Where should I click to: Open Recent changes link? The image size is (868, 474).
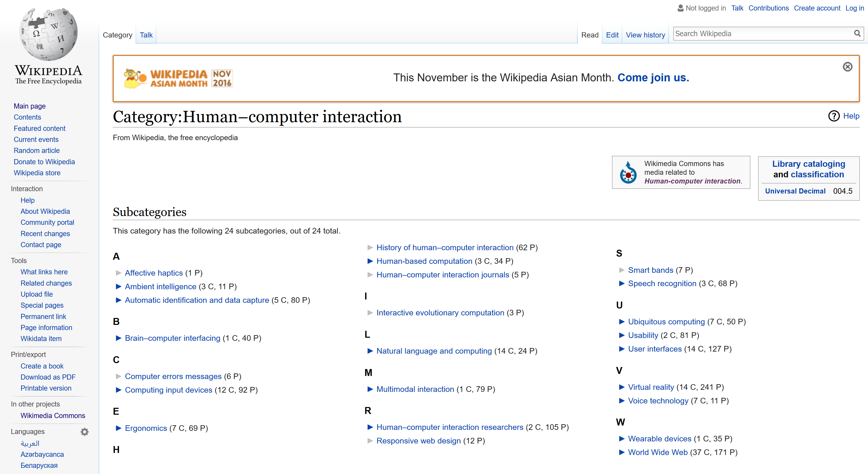coord(45,234)
